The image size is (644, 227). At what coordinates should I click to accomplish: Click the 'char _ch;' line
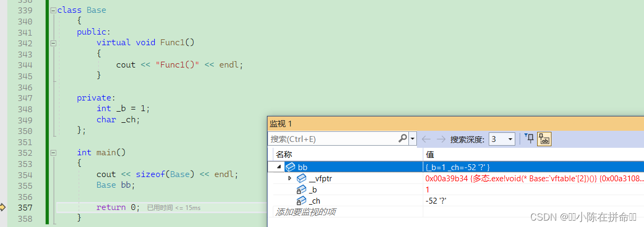[118, 120]
